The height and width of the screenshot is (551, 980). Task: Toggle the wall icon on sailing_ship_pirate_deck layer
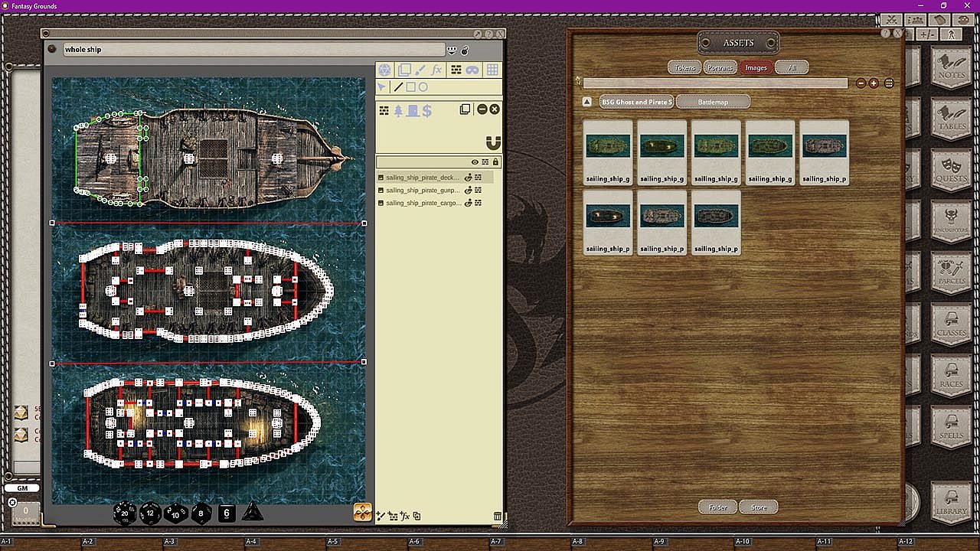(x=479, y=178)
